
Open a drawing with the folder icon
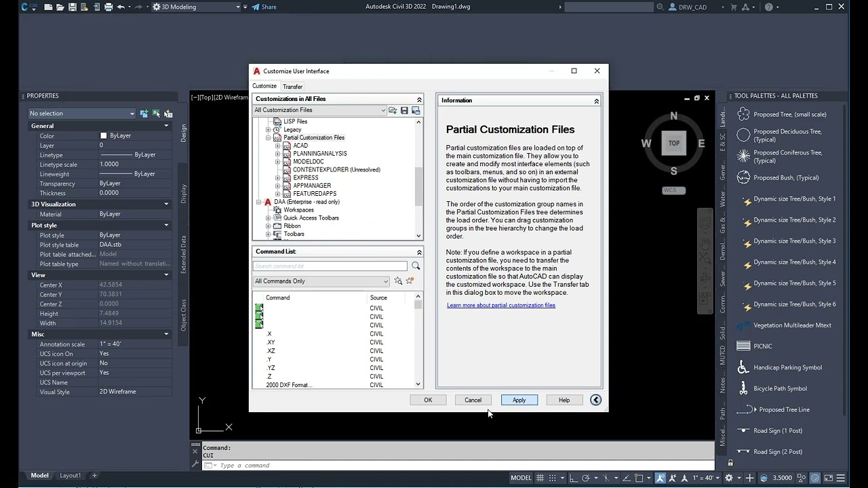pos(60,7)
